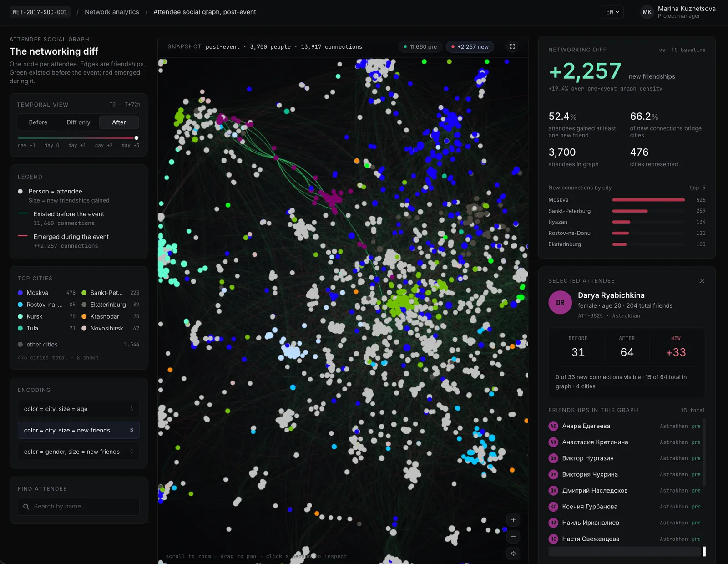Go to Network analytics breadcrumb
This screenshot has height=564, width=728.
click(112, 12)
